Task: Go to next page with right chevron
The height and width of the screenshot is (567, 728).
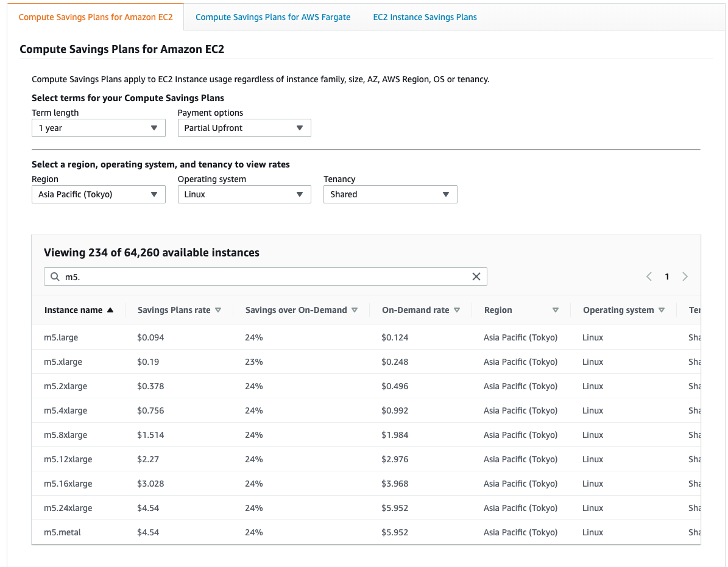Action: 685,276
